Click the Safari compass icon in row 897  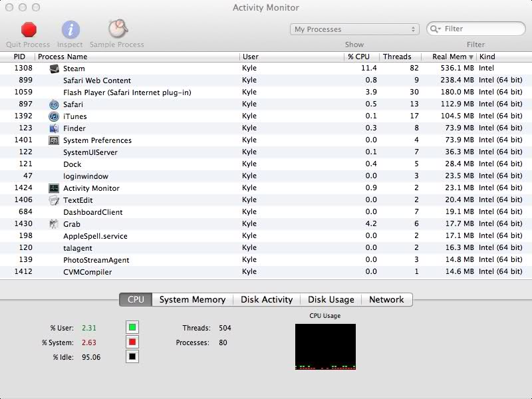tap(54, 104)
